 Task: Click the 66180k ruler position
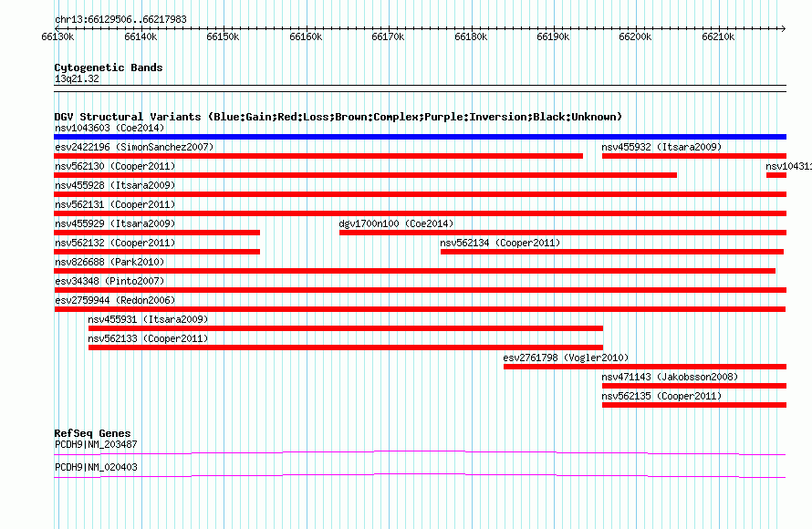(x=471, y=36)
